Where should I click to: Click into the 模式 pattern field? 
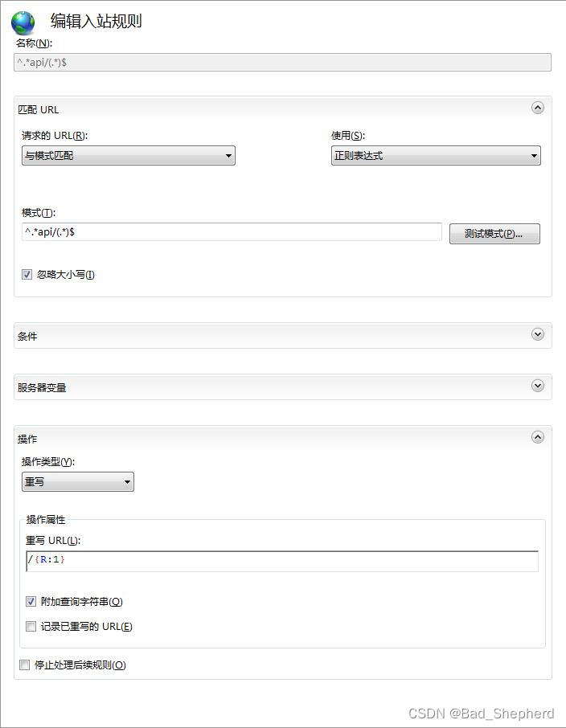[232, 232]
